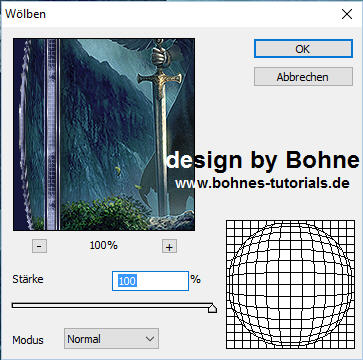Click the middle of the Stärke slider track

112,305
